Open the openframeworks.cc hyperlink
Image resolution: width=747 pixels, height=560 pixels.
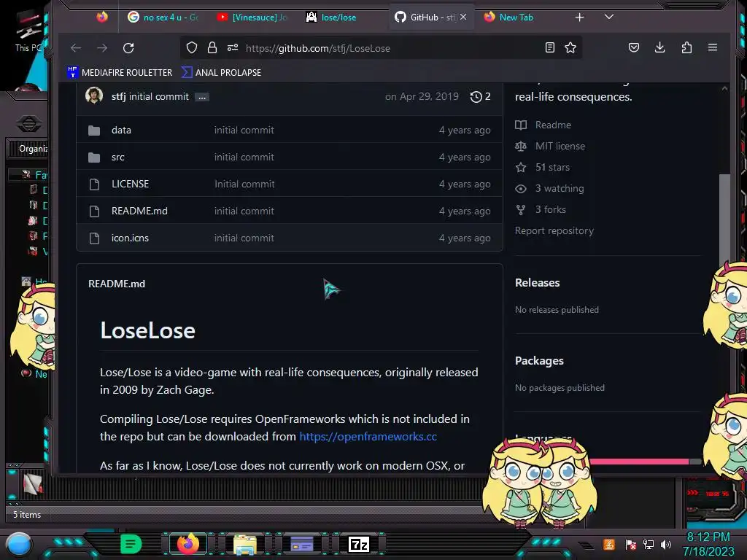point(368,436)
